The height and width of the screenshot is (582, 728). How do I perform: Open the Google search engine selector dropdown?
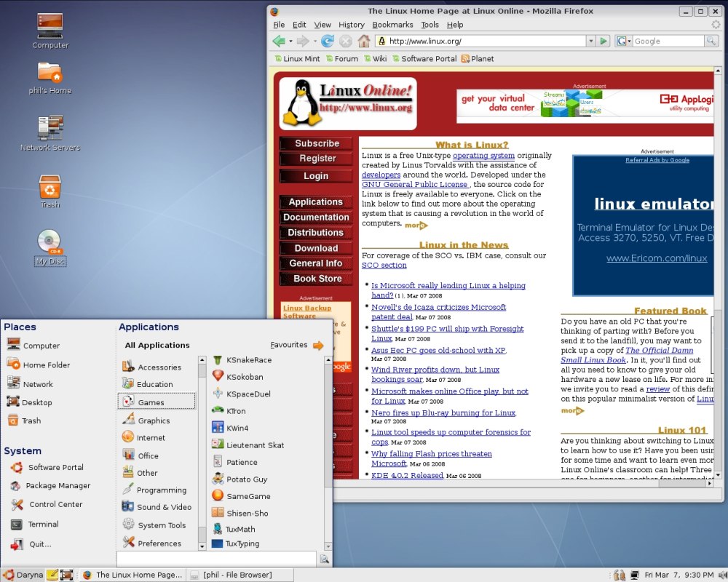click(623, 41)
